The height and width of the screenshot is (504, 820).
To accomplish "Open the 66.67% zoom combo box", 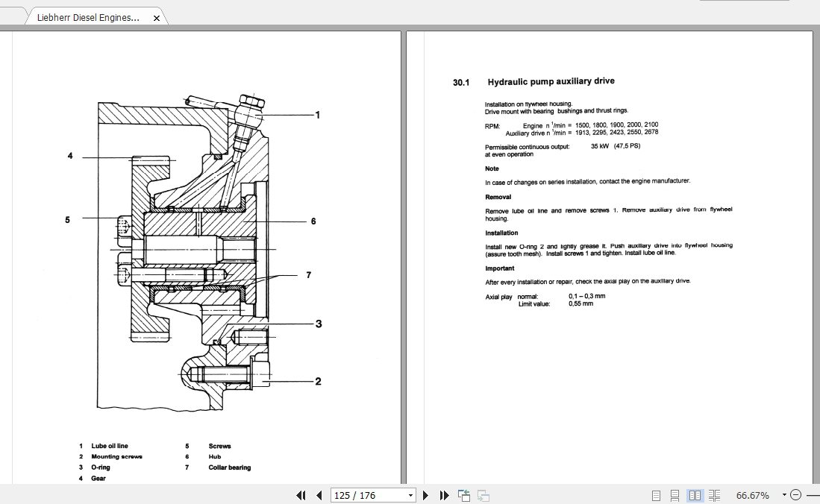I will tap(751, 494).
